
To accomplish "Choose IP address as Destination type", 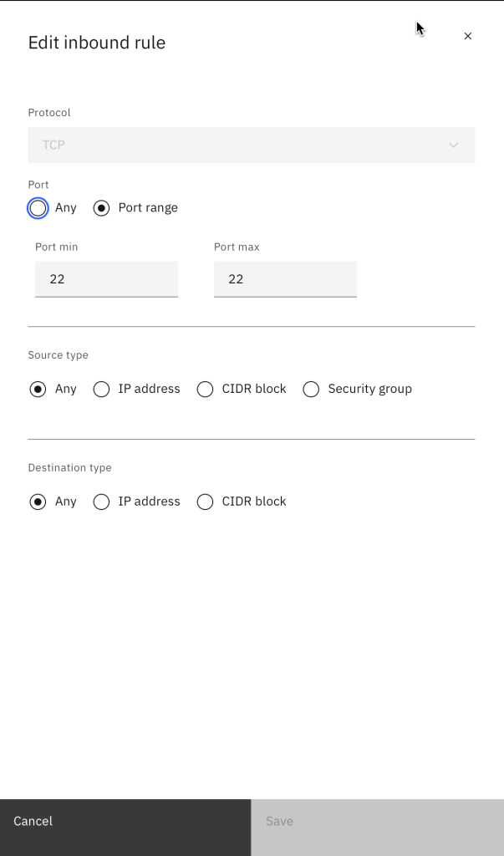I will point(102,502).
